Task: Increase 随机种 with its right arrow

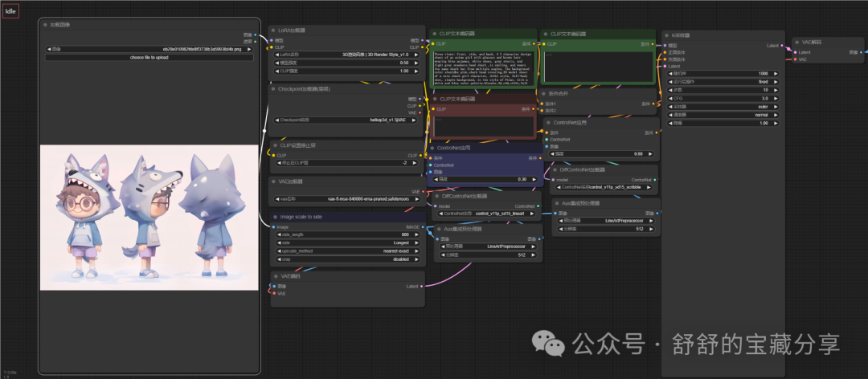Action: [x=776, y=73]
